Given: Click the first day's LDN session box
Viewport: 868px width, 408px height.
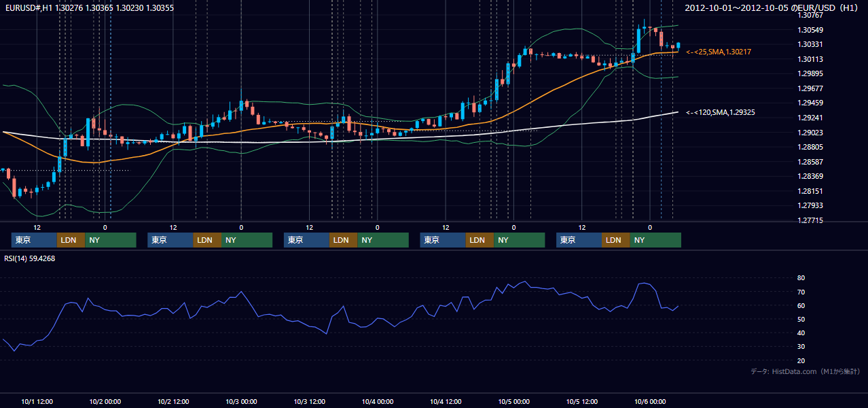Looking at the screenshot, I should [x=71, y=240].
